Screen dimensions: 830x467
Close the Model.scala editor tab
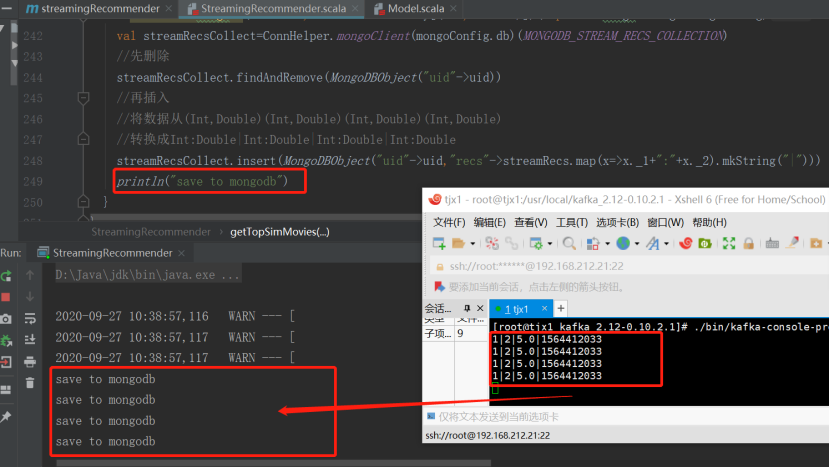454,8
